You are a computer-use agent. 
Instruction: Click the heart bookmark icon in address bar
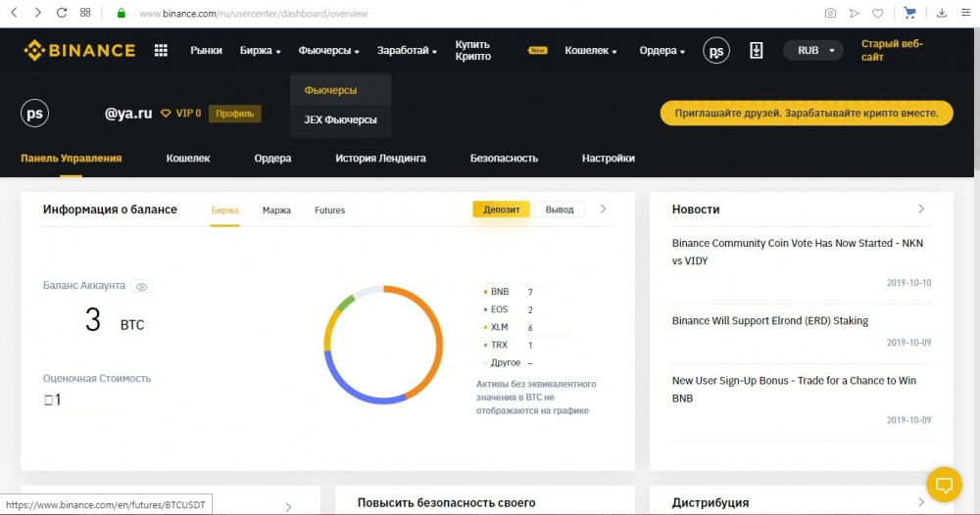877,14
